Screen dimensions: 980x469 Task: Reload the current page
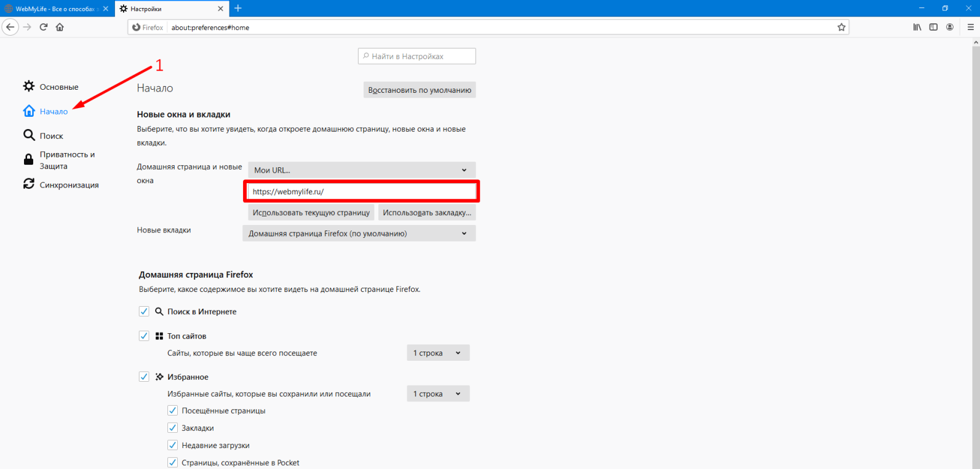(x=44, y=27)
